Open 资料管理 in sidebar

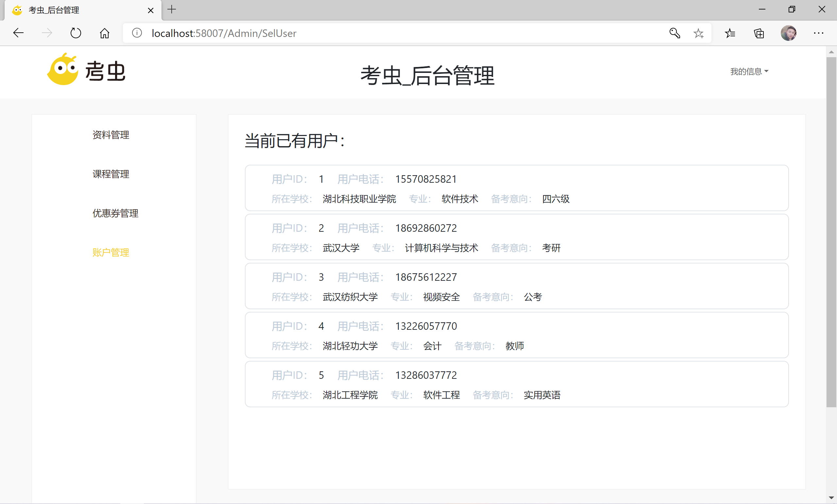111,135
